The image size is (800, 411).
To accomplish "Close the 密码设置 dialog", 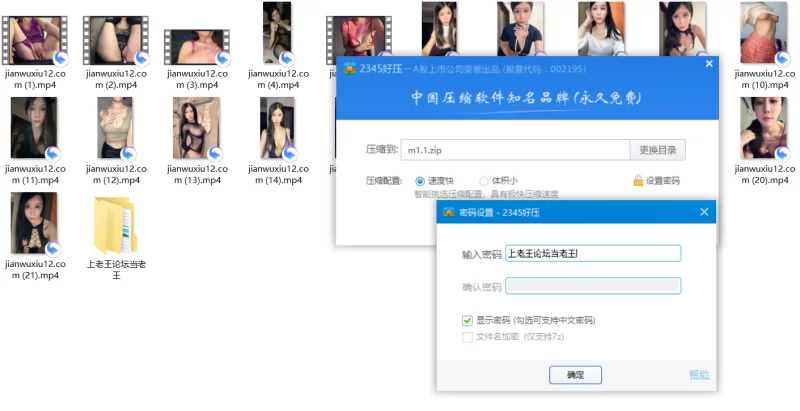I will [x=704, y=212].
